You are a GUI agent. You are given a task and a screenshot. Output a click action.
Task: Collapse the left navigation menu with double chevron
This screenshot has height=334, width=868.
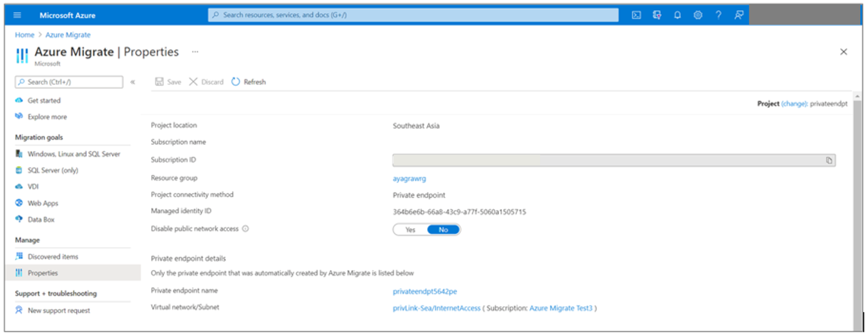click(133, 82)
